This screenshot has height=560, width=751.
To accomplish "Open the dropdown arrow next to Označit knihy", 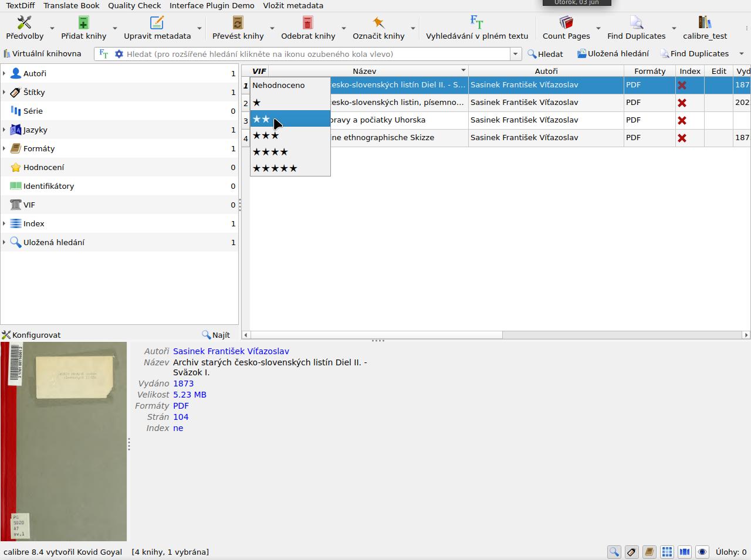I will click(x=412, y=28).
